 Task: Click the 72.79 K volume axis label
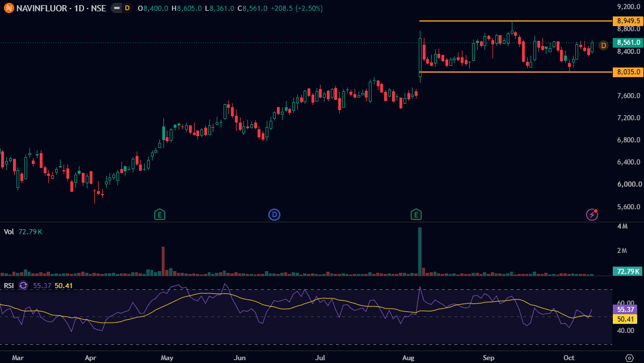[628, 271]
